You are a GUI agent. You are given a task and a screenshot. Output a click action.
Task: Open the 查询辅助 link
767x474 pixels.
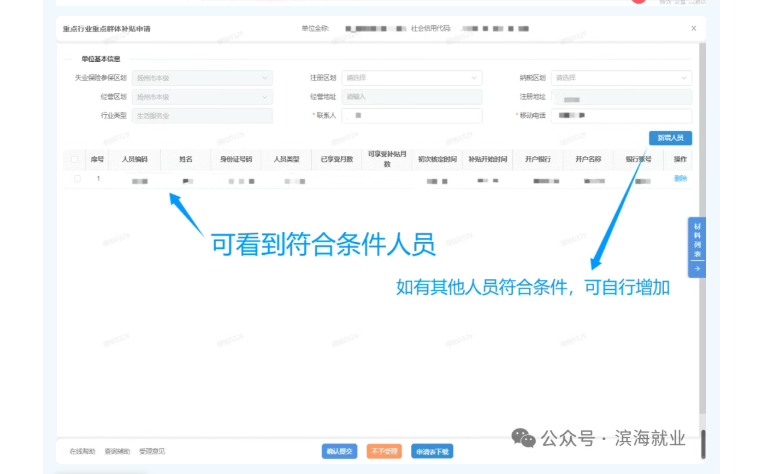coord(116,452)
